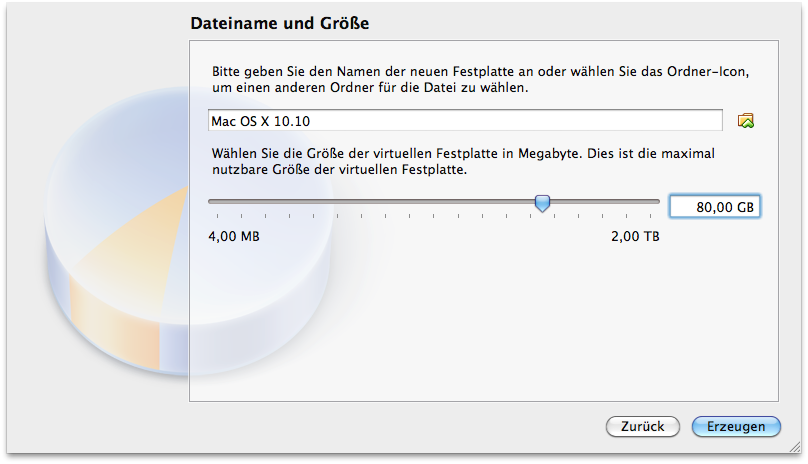Click into the 80,00 GB size field
Image resolution: width=808 pixels, height=464 pixels.
(715, 206)
